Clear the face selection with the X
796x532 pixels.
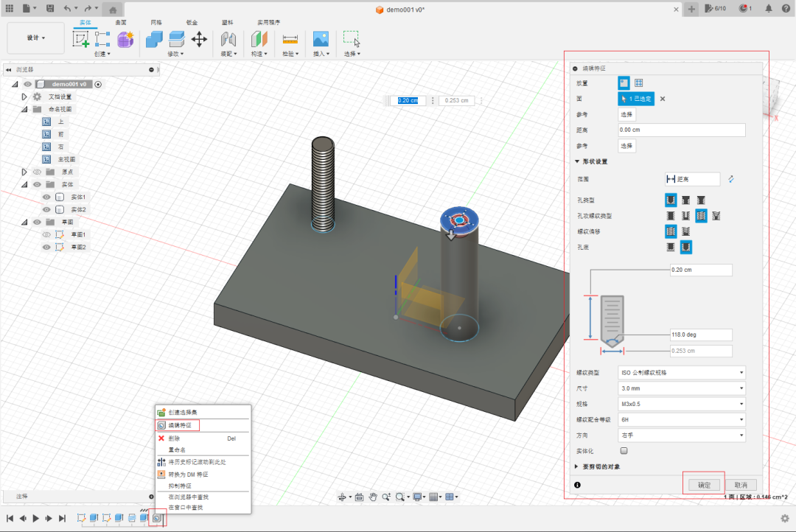click(663, 99)
